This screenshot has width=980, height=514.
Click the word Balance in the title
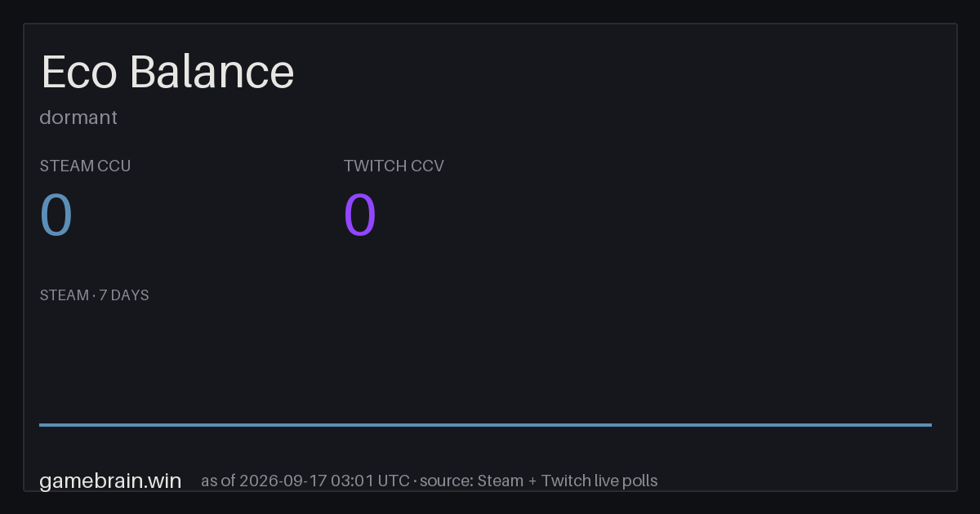[212, 72]
